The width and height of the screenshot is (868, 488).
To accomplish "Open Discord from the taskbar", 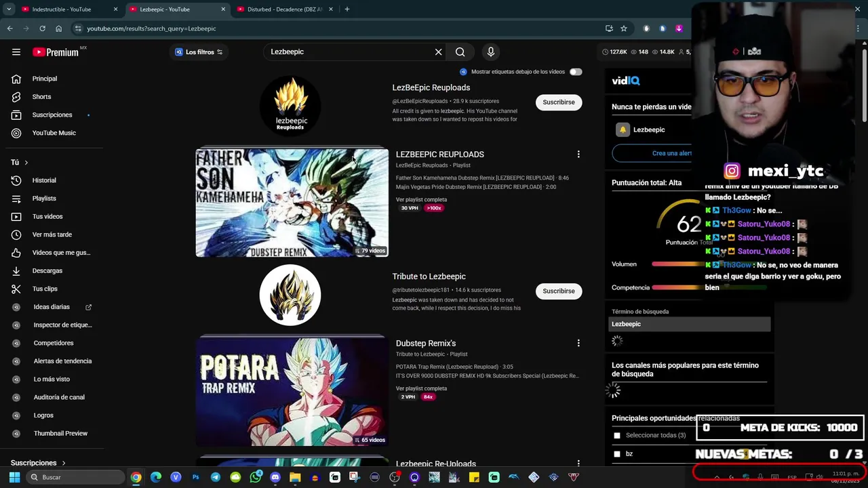I will click(x=275, y=477).
